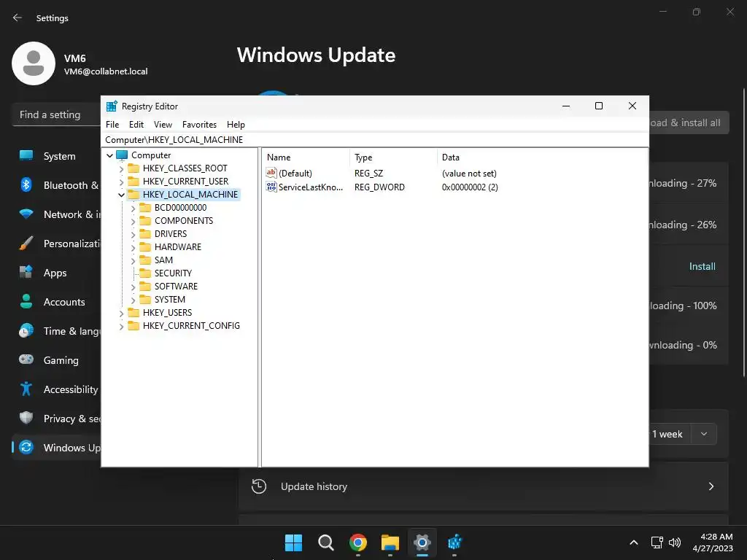This screenshot has height=560, width=747.
Task: Open the System settings category
Action: pos(57,156)
